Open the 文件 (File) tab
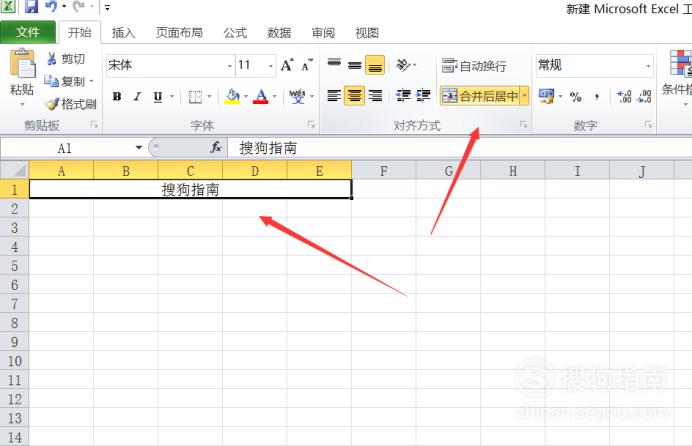 tap(28, 32)
